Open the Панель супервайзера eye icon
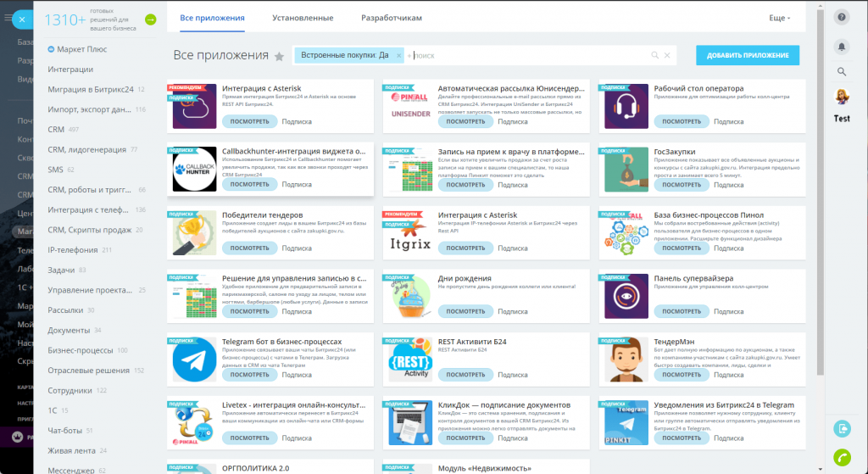Viewport: 868px width, 474px height. pyautogui.click(x=626, y=296)
